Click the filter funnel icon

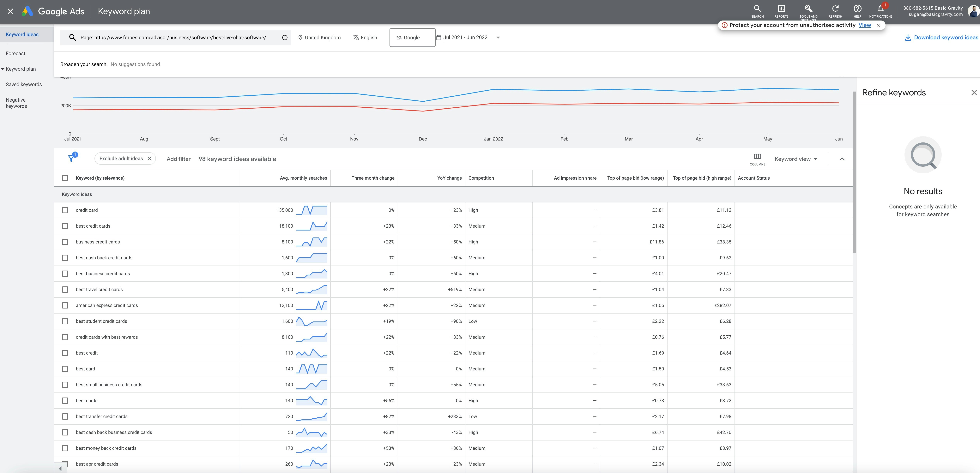[x=71, y=158]
